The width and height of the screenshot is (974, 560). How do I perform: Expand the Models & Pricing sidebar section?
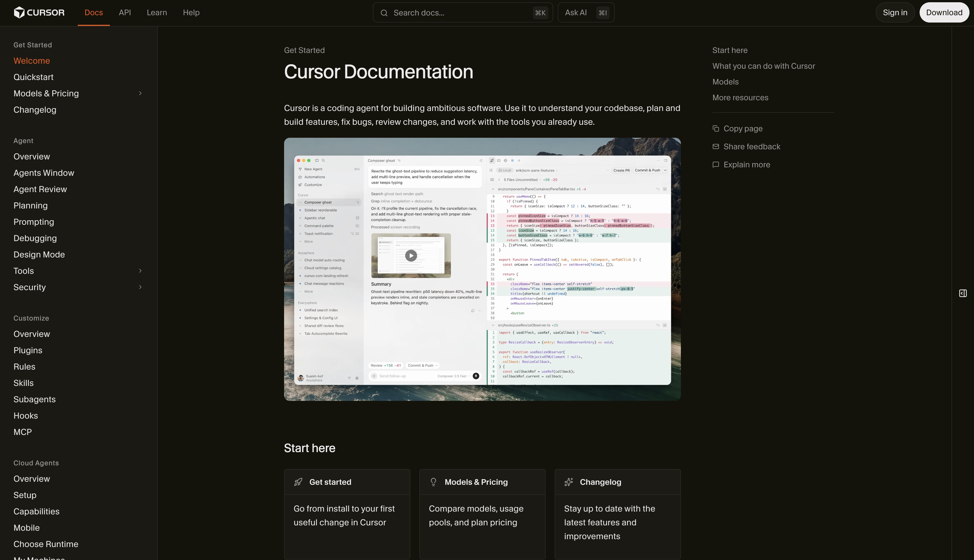(x=140, y=94)
